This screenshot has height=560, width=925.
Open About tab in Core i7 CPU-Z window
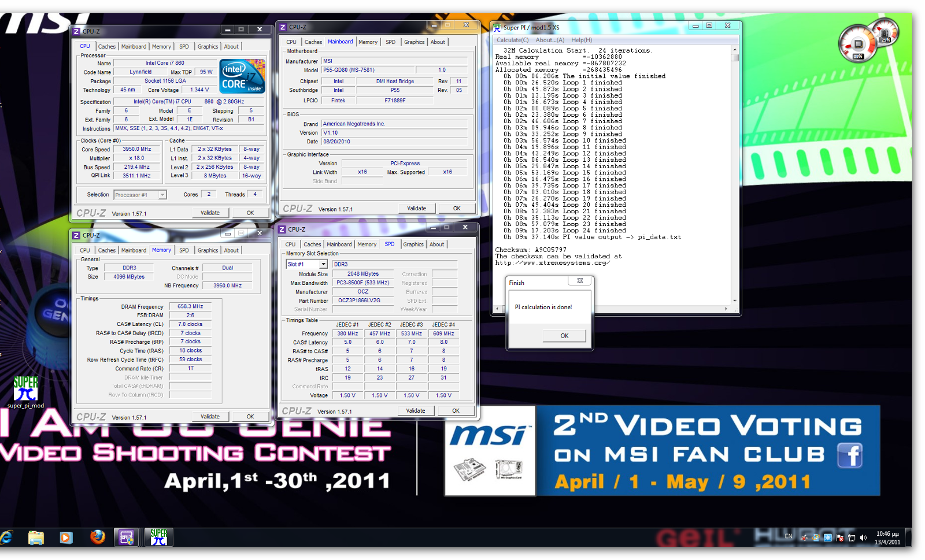tap(231, 46)
